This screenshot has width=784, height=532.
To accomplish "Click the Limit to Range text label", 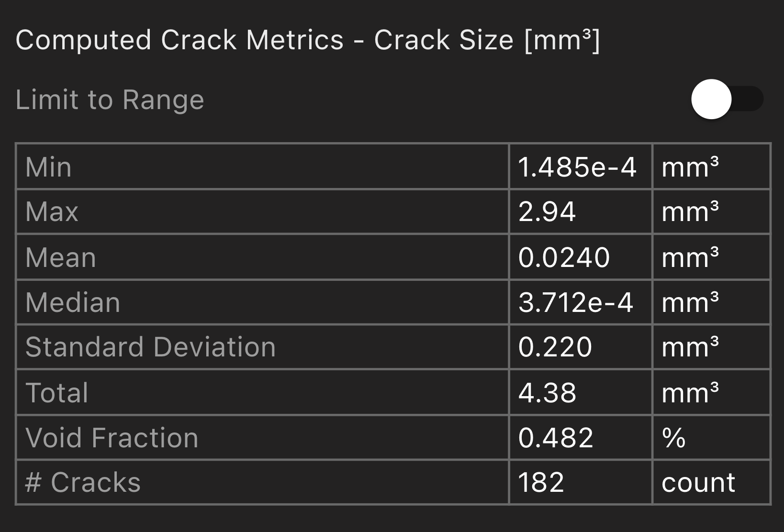I will (109, 99).
